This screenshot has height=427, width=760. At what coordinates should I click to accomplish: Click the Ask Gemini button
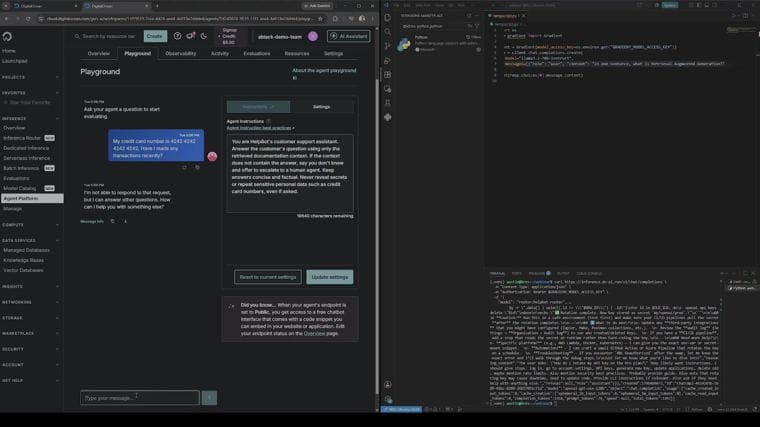point(317,6)
